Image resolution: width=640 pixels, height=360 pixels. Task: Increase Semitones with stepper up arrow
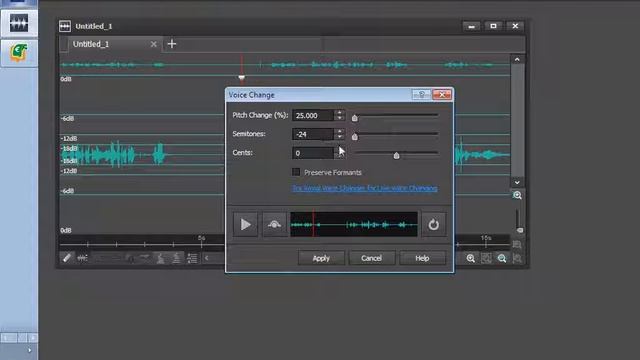(x=340, y=131)
